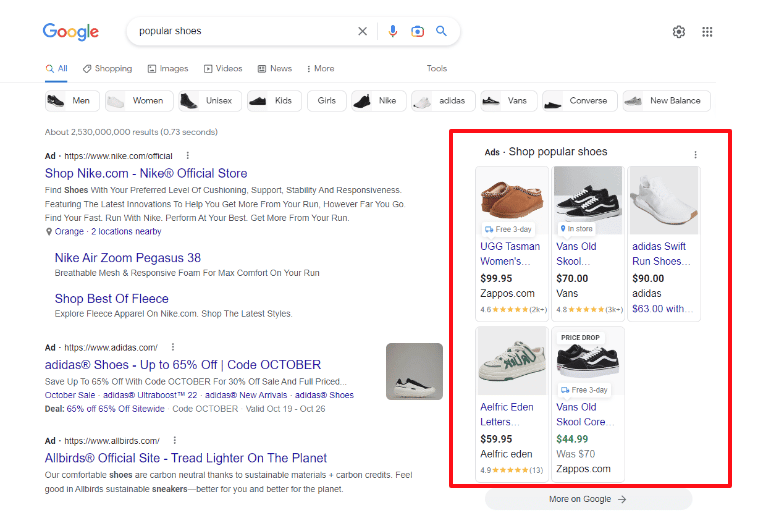Open 'adidas Ultraboost 22' sitelink
Screen dimensions: 758x520
click(x=150, y=395)
